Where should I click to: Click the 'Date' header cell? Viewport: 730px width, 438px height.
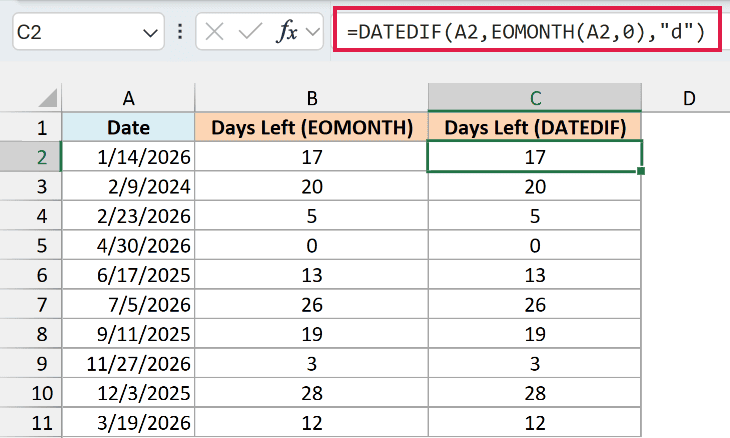click(128, 127)
